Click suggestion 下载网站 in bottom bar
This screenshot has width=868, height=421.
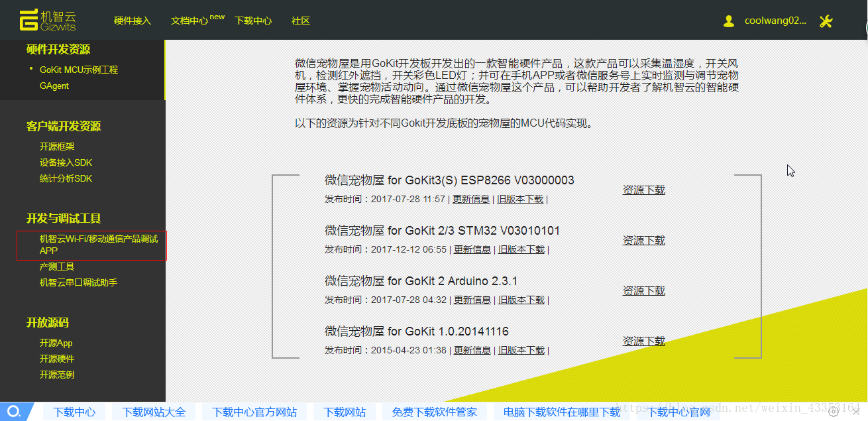[345, 412]
